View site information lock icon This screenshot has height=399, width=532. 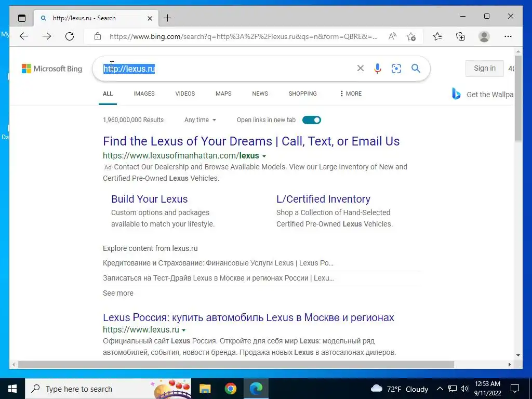(98, 36)
